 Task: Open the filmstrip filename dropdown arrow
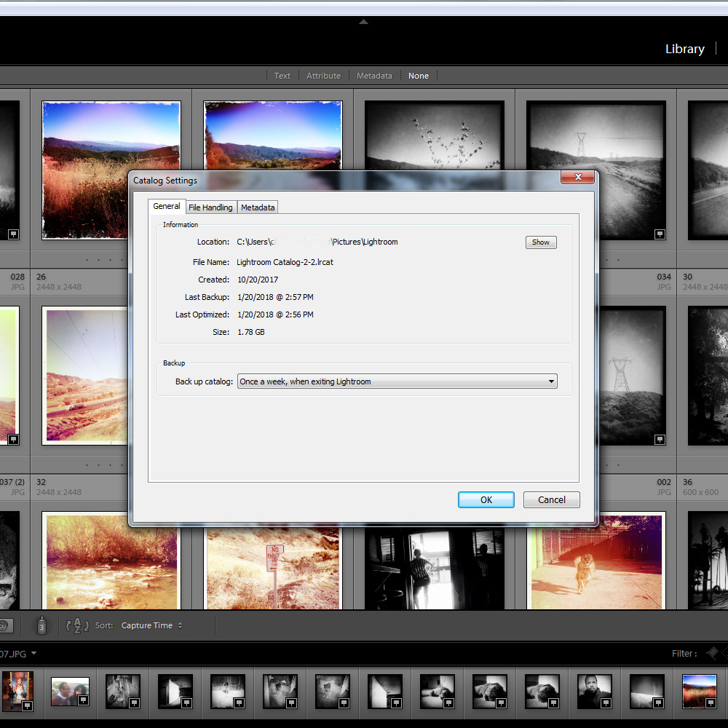pyautogui.click(x=33, y=653)
